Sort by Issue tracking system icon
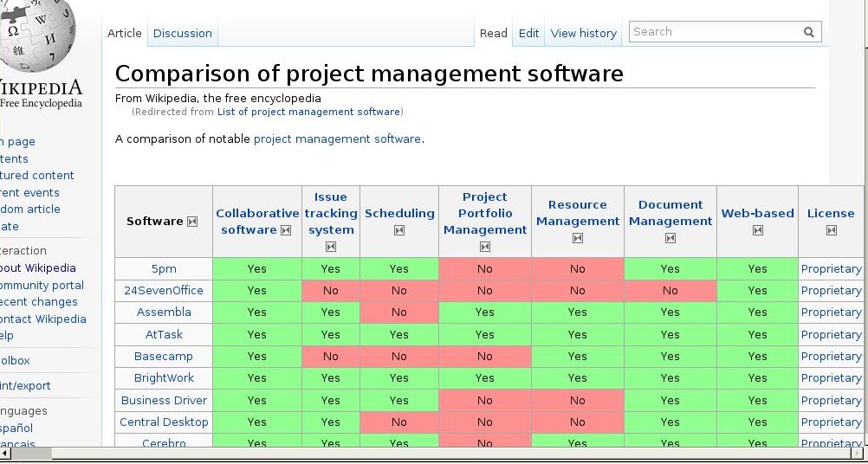868x464 pixels. tap(331, 248)
